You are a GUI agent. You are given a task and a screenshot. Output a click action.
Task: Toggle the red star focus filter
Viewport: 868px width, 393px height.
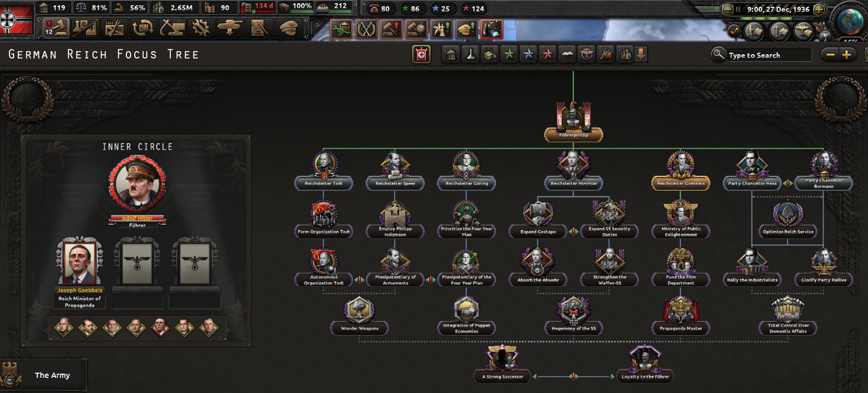coord(548,54)
